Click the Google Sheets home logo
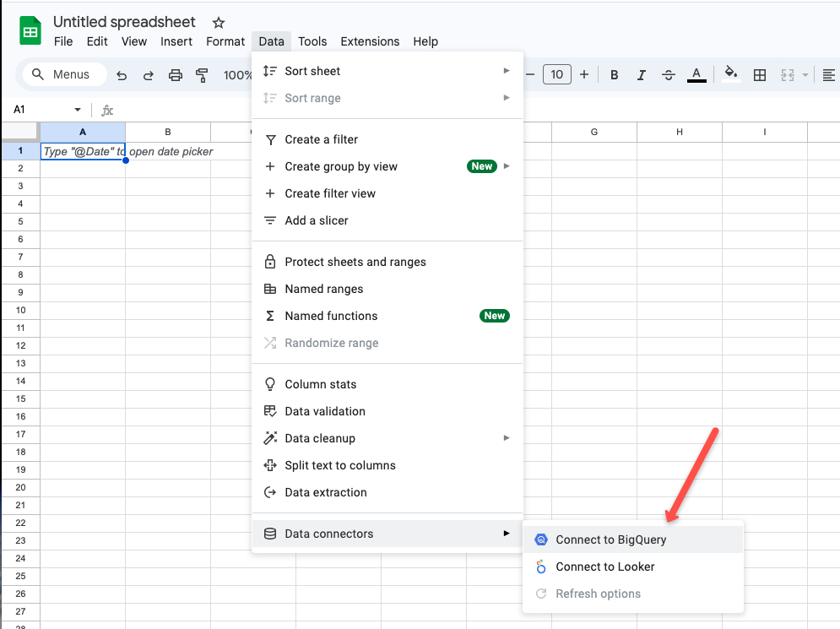The image size is (840, 629). click(30, 30)
